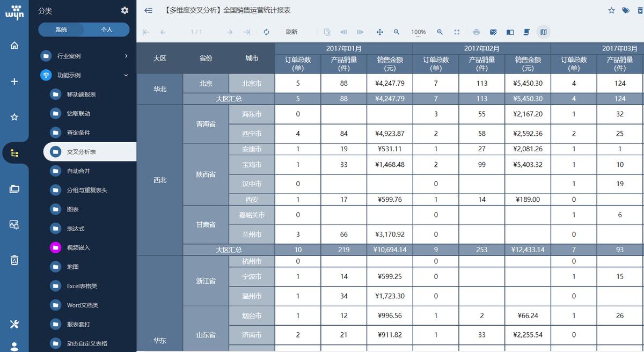Enter fullscreen mode using the toolbar icon

pyautogui.click(x=457, y=32)
